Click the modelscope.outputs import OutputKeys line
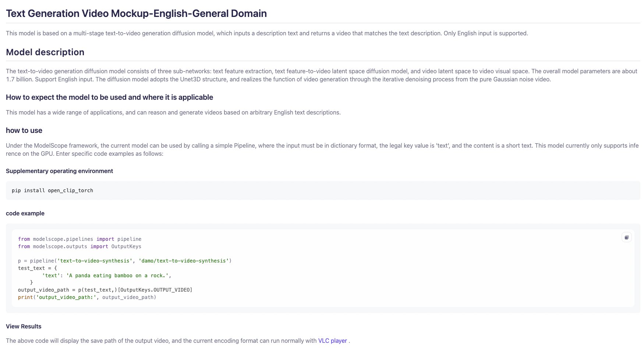 click(79, 246)
